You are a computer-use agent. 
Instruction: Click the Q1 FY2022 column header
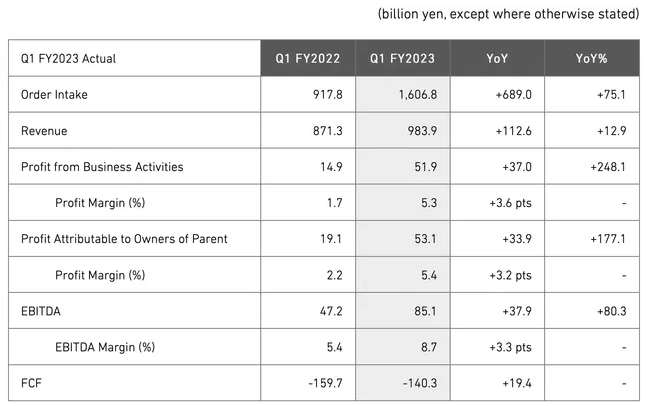308,59
